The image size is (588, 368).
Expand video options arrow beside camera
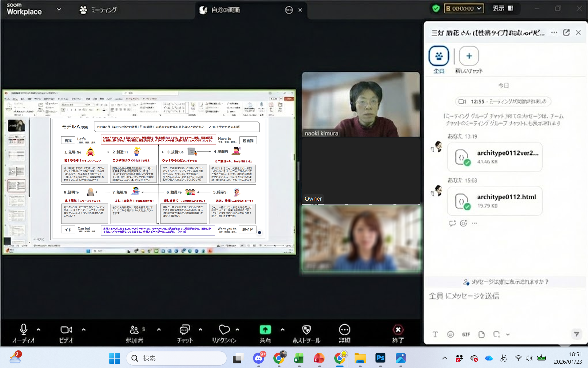(x=84, y=330)
